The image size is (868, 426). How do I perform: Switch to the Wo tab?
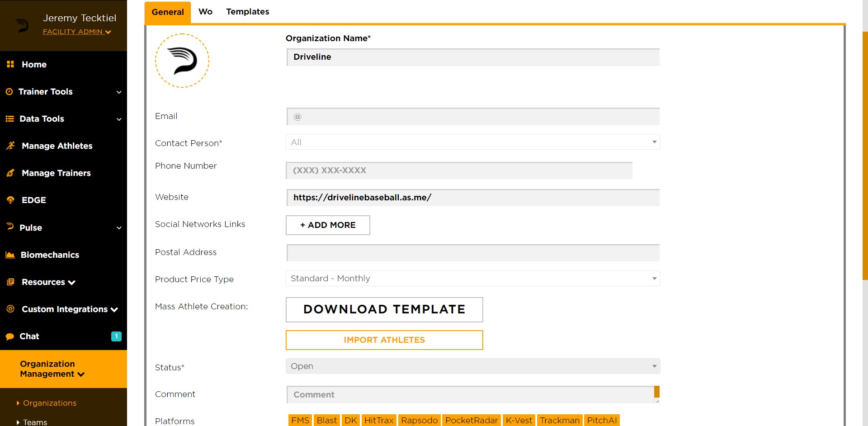pos(205,12)
